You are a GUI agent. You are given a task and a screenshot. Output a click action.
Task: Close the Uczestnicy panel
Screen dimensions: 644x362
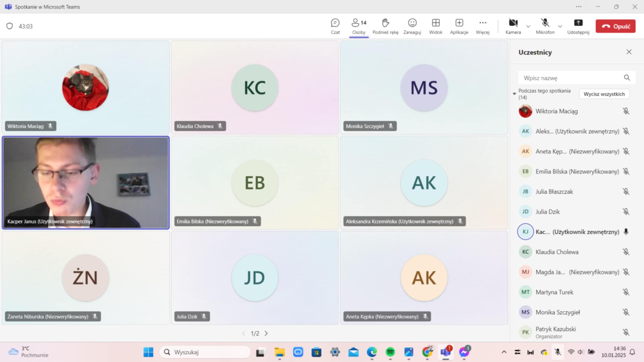629,52
